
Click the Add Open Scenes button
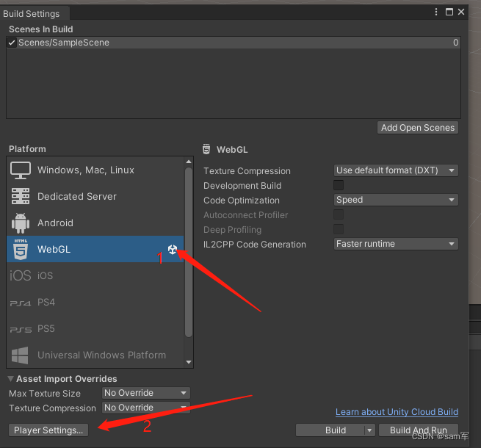coord(418,128)
